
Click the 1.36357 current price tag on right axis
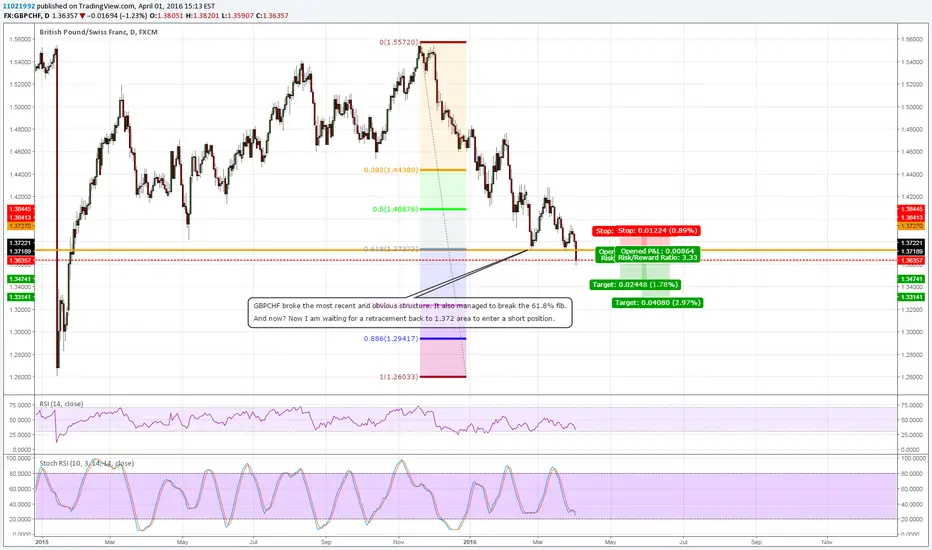911,260
